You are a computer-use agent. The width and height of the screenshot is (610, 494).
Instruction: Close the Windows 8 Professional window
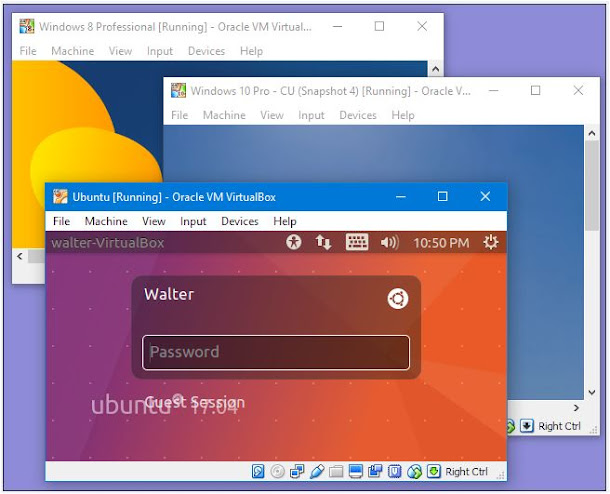(x=422, y=26)
